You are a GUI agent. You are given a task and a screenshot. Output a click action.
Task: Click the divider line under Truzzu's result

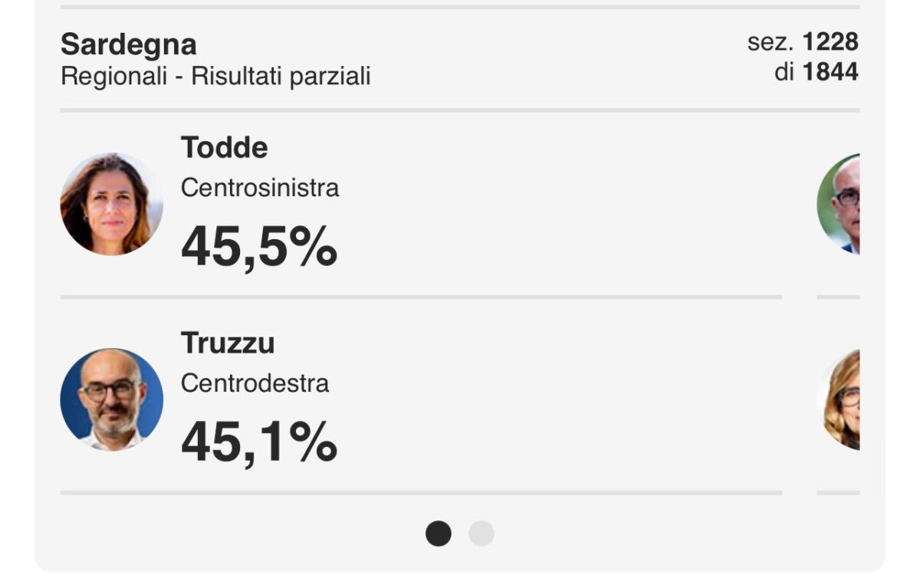coord(421,492)
